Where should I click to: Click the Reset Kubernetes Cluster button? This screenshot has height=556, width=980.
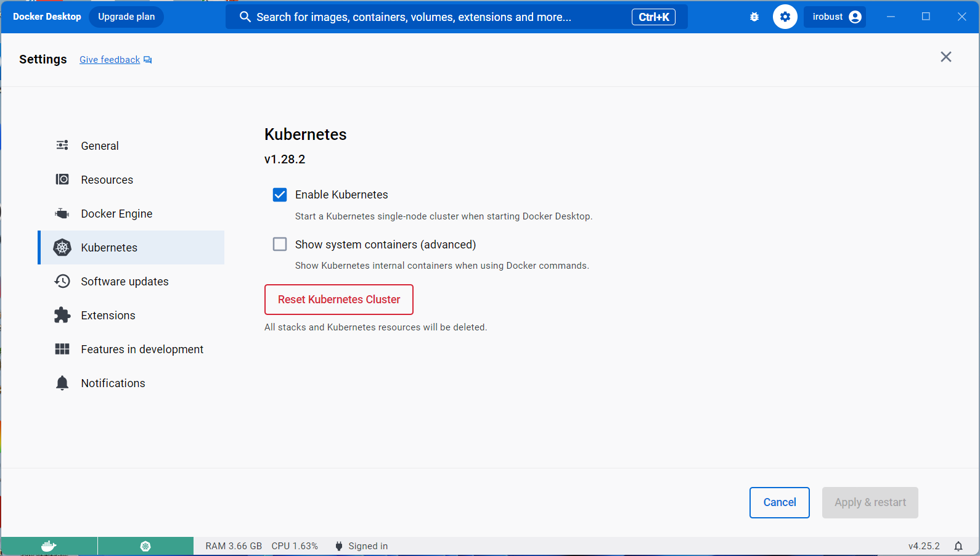click(339, 300)
